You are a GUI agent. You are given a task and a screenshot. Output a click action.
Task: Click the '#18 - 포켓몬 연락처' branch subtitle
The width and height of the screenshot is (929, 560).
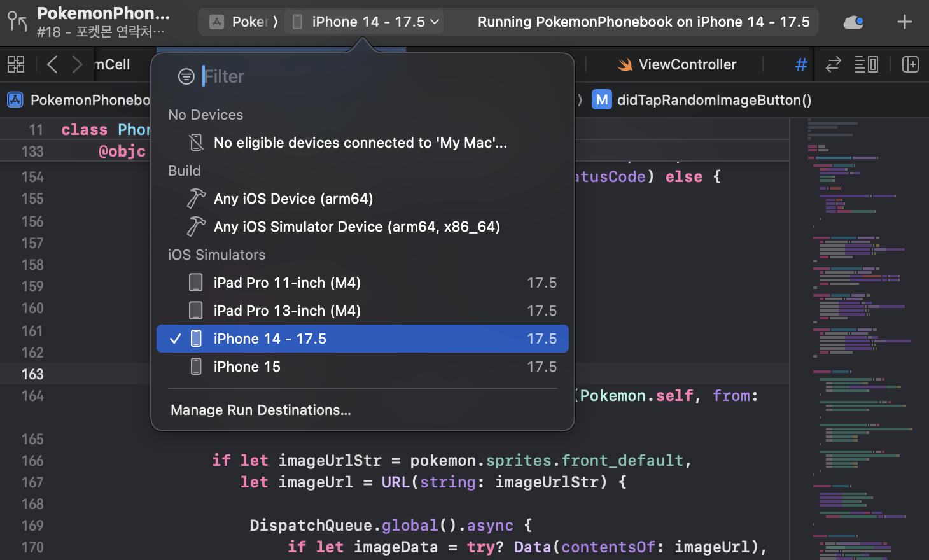pos(101,32)
